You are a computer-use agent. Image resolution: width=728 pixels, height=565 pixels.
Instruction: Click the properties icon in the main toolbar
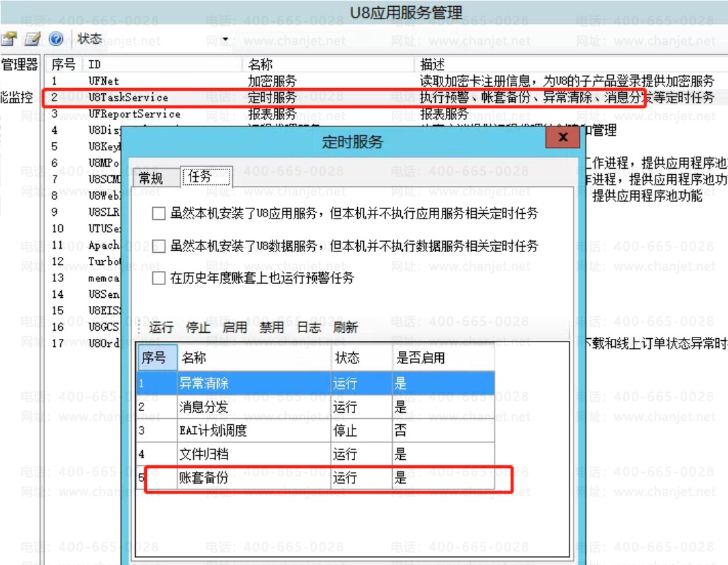pyautogui.click(x=9, y=39)
